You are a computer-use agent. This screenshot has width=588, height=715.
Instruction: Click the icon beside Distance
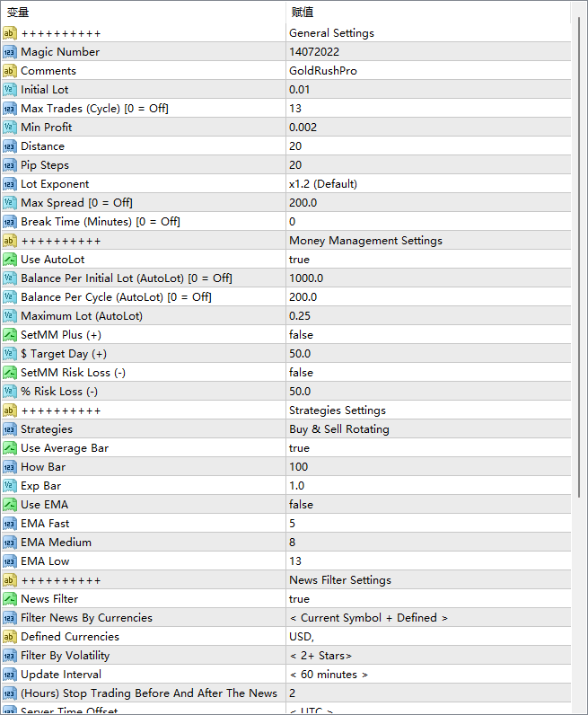pyautogui.click(x=10, y=146)
